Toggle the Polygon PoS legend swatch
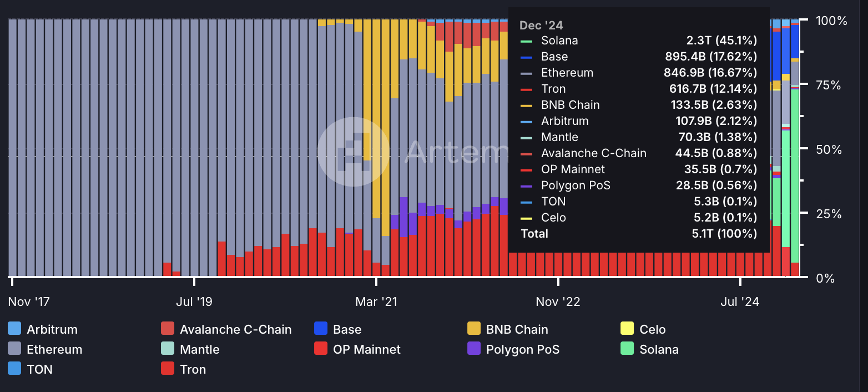This screenshot has height=392, width=868. coord(474,349)
